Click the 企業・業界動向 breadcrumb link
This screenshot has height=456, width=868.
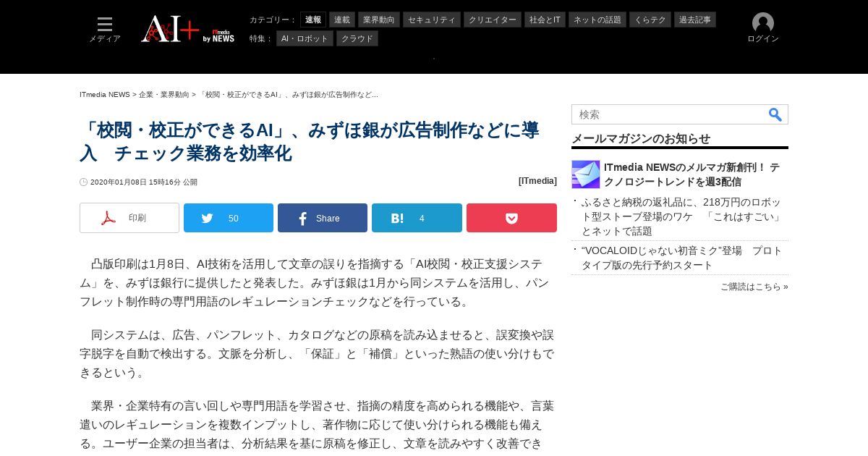click(164, 95)
